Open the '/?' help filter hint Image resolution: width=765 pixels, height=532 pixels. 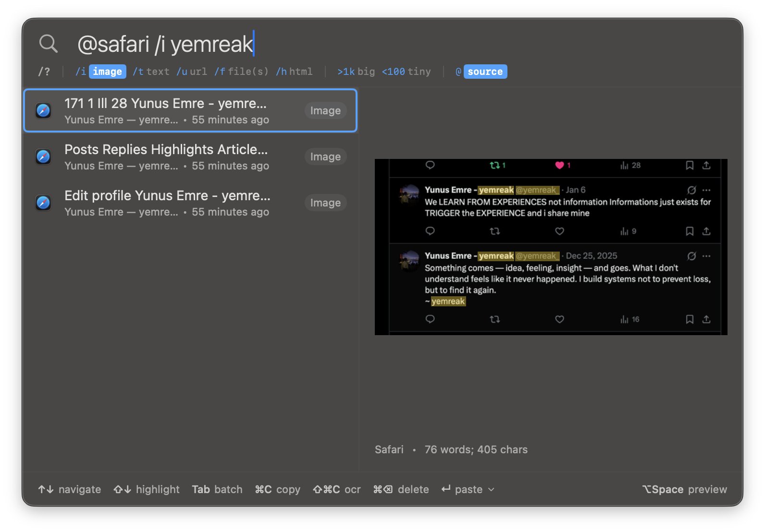44,72
